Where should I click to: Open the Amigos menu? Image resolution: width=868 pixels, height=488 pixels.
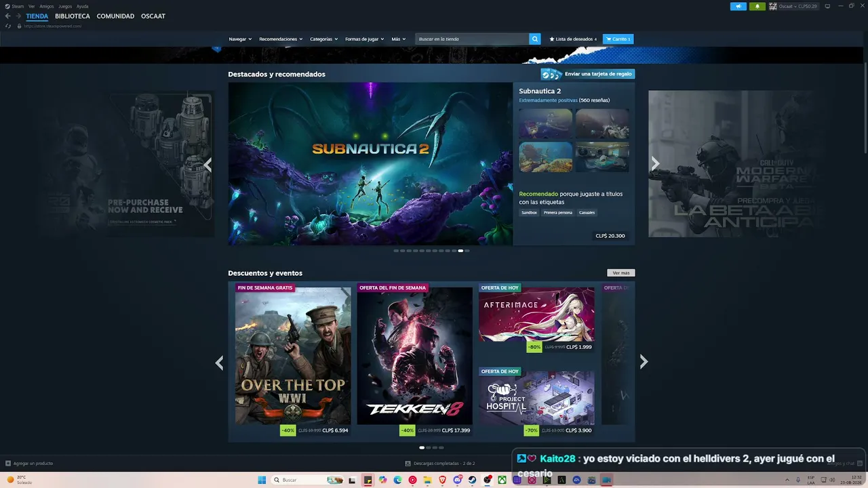47,6
